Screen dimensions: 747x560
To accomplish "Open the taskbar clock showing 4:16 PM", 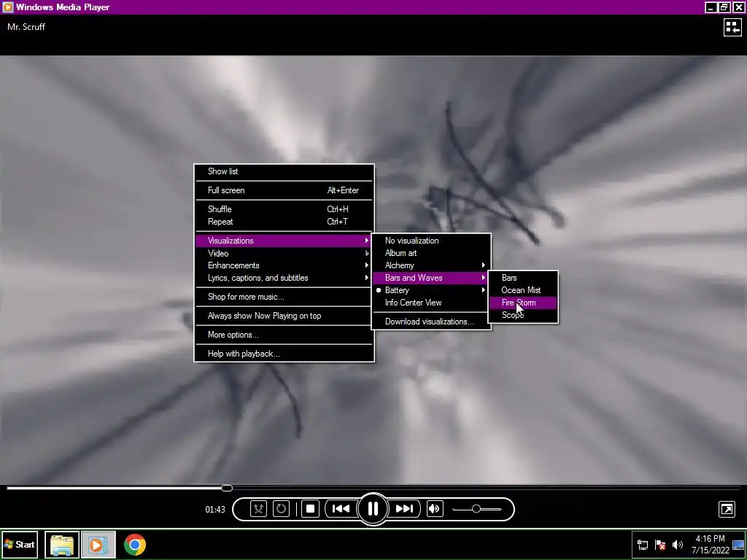I will tap(710, 544).
